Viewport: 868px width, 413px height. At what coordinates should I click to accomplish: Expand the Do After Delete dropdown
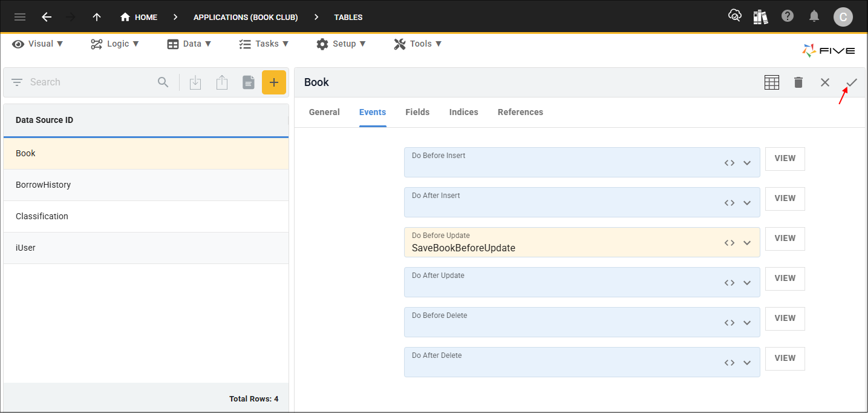point(747,363)
